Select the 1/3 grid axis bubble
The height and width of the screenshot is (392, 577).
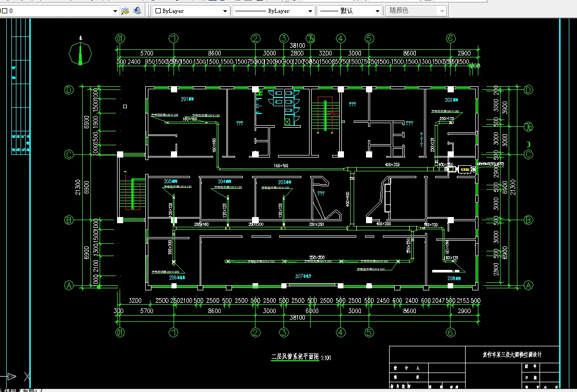(x=311, y=38)
